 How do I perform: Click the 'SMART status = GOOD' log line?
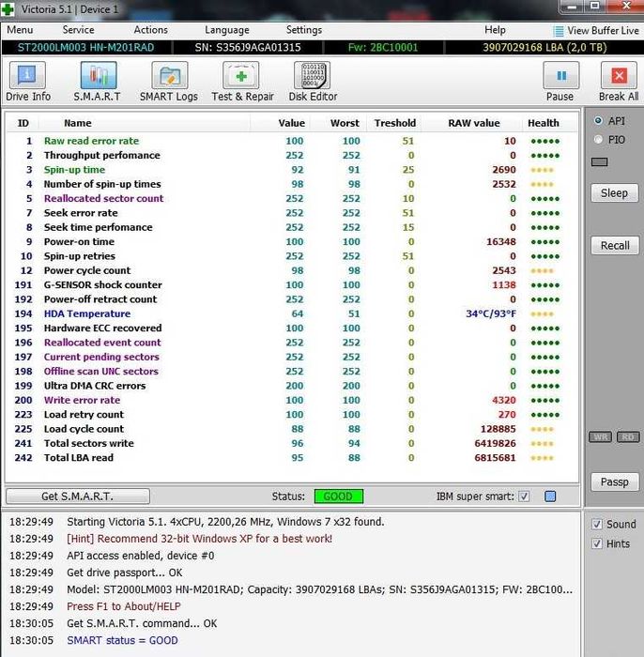tap(122, 641)
